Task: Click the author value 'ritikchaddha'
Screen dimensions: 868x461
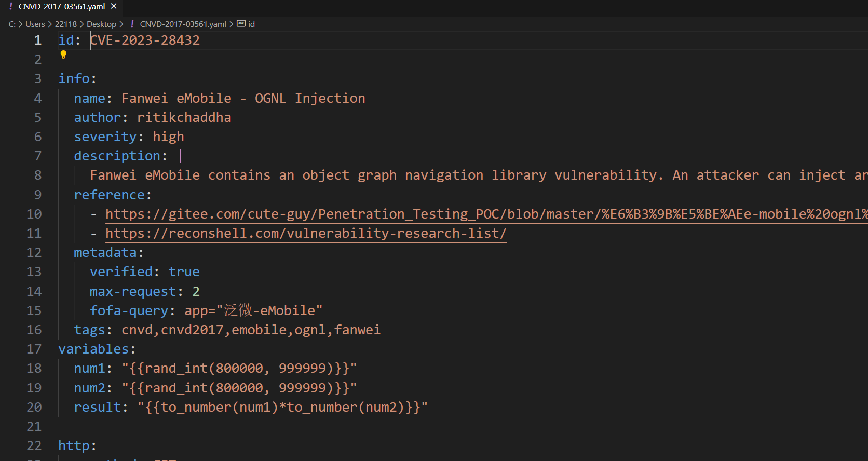Action: pos(184,117)
